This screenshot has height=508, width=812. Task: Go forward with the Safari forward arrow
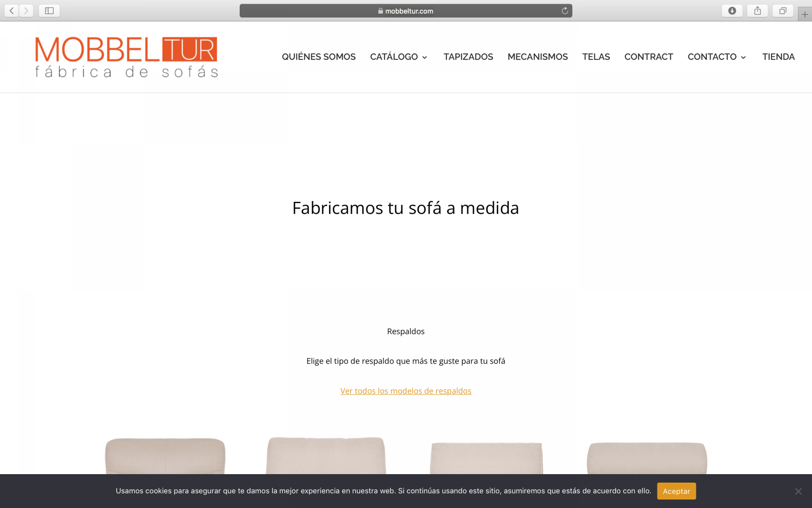click(26, 10)
